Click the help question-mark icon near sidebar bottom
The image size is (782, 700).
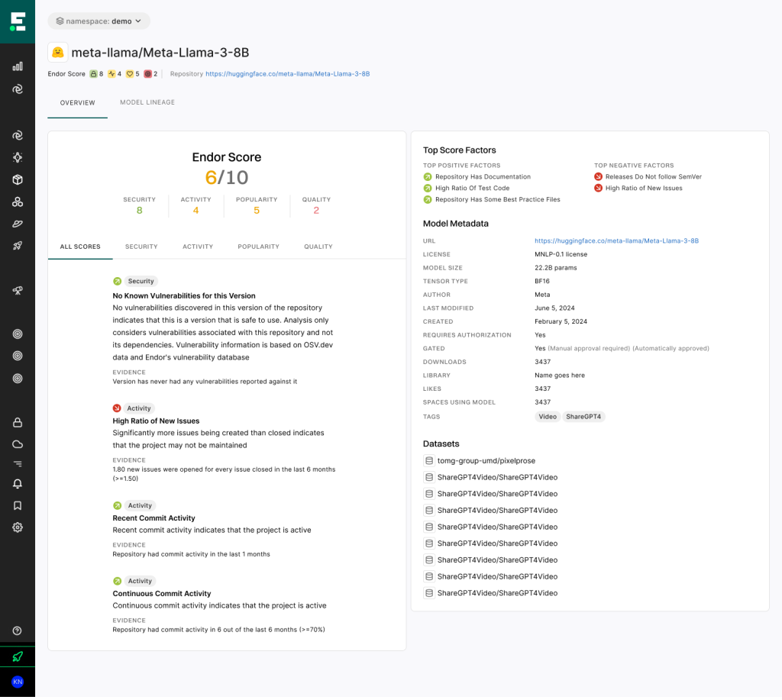[x=17, y=630]
